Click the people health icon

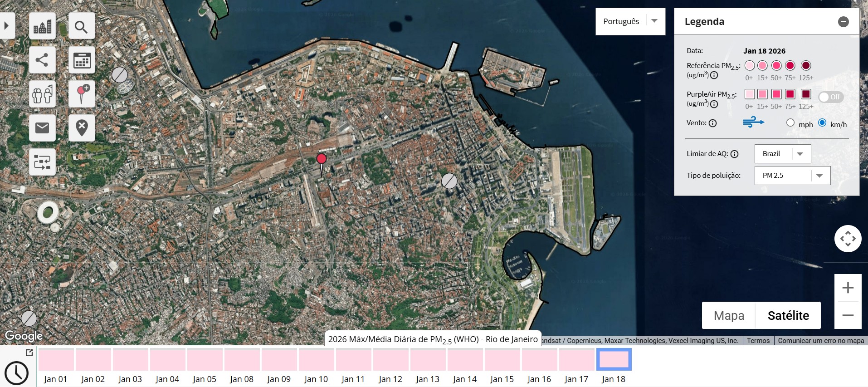(43, 94)
